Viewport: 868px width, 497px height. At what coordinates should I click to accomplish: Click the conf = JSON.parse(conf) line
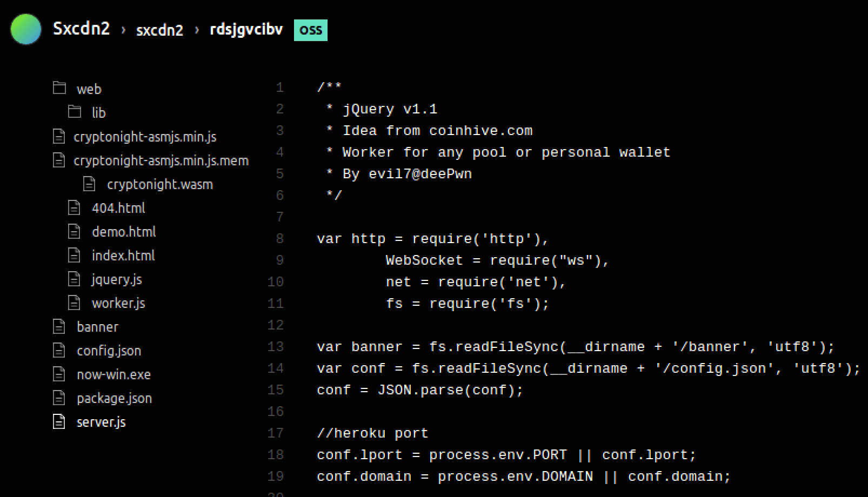point(420,390)
